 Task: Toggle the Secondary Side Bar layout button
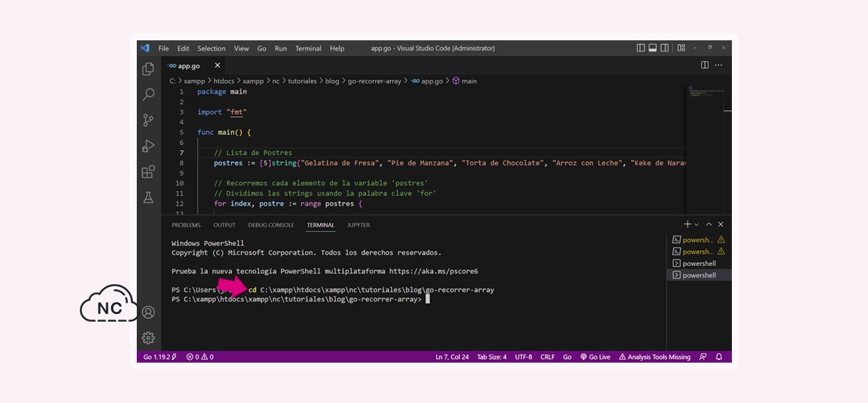(x=665, y=48)
